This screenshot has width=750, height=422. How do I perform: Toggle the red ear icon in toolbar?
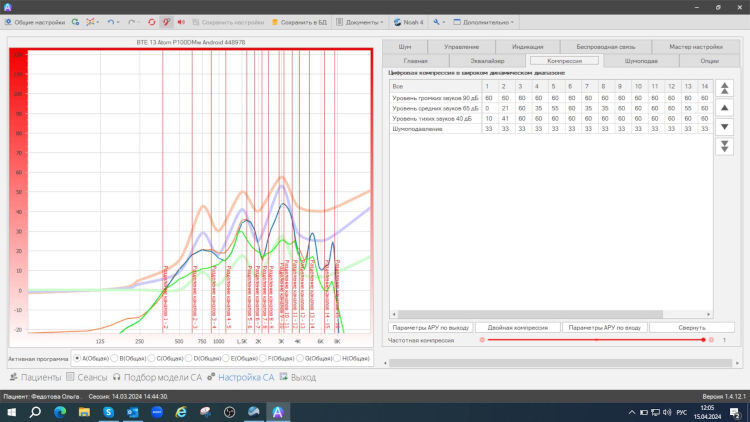[x=166, y=22]
